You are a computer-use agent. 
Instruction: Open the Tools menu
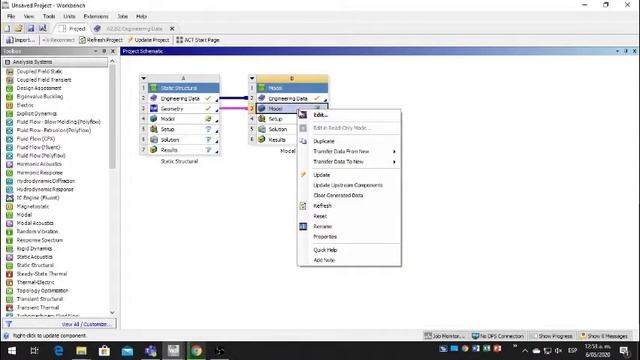click(49, 16)
